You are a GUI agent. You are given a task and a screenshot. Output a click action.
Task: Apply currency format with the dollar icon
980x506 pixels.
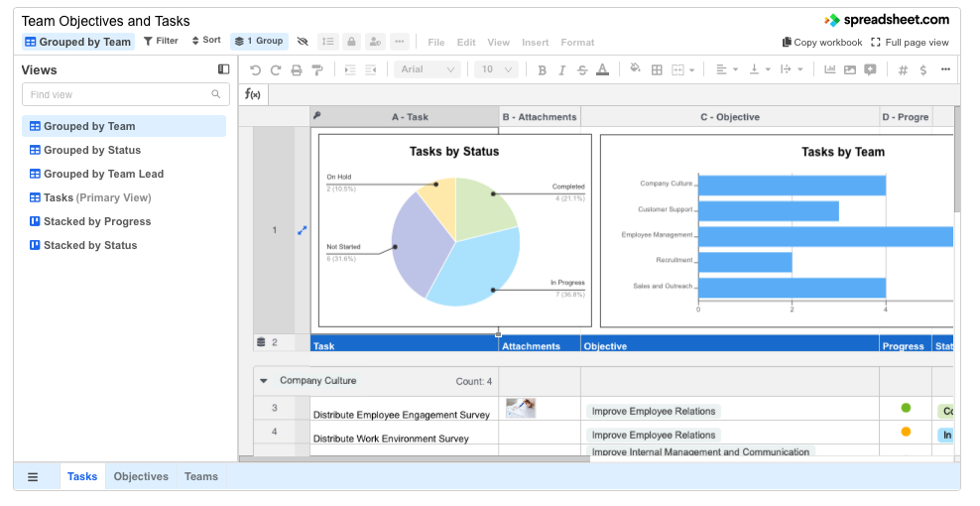[923, 70]
